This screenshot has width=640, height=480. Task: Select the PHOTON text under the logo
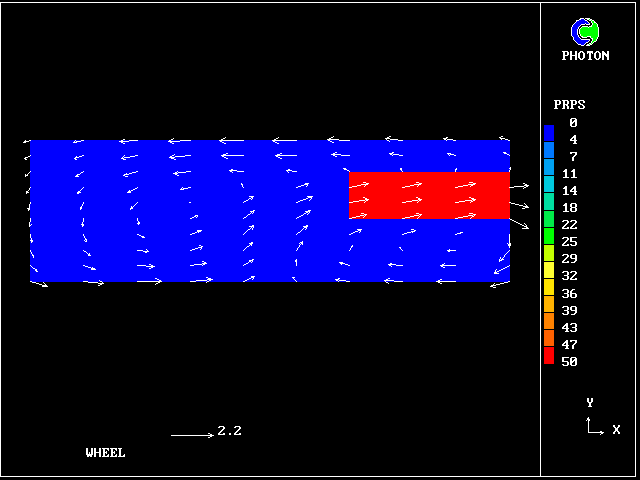585,56
